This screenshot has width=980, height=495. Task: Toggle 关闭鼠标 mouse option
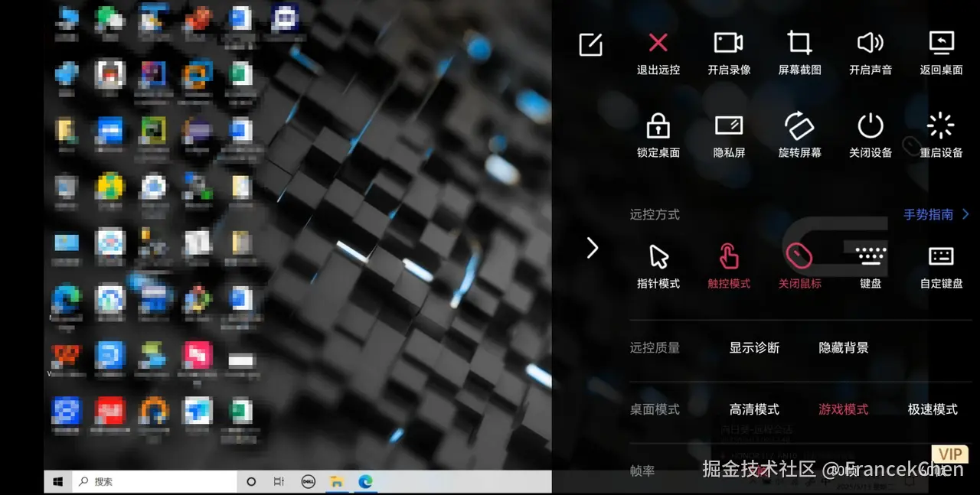[799, 266]
